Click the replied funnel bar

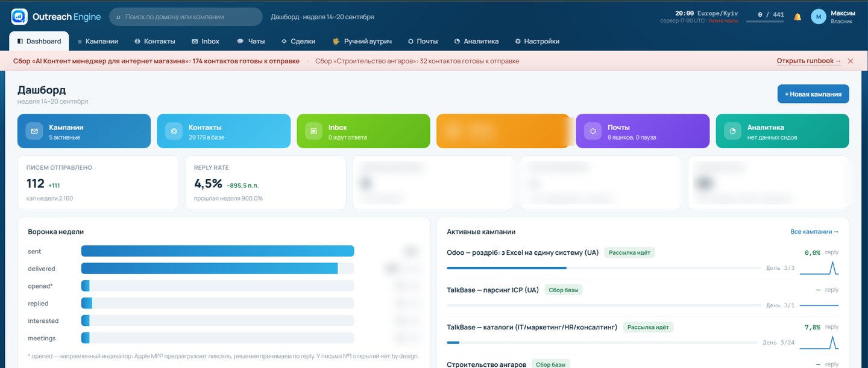coord(218,304)
